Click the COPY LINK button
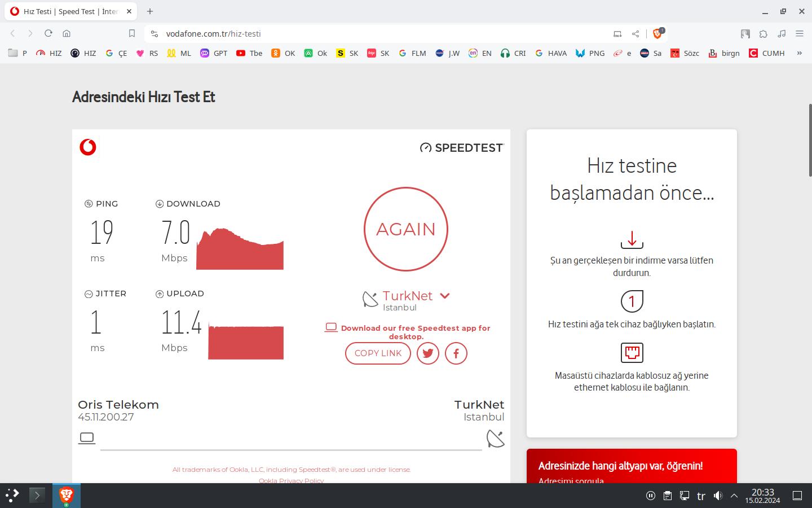812x508 pixels. [x=378, y=353]
